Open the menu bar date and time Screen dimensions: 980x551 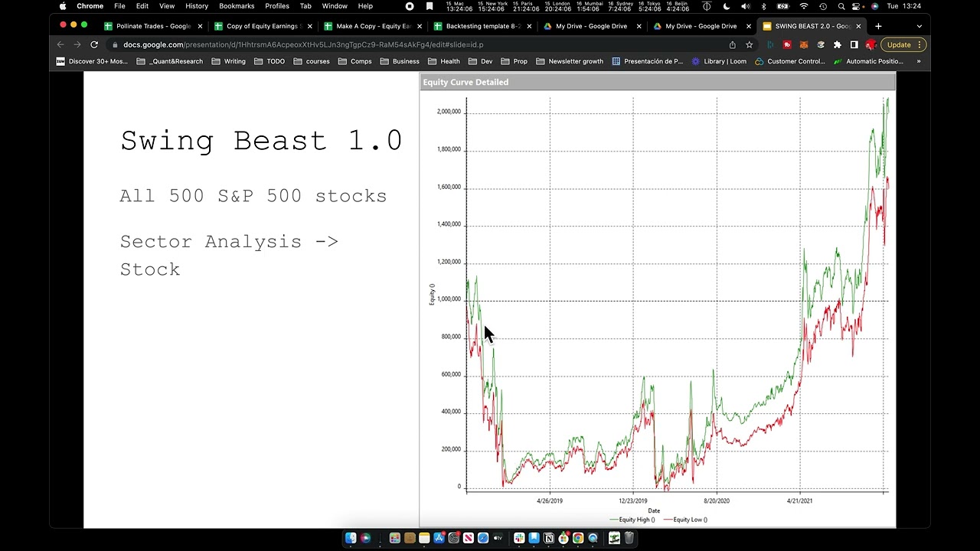(903, 6)
